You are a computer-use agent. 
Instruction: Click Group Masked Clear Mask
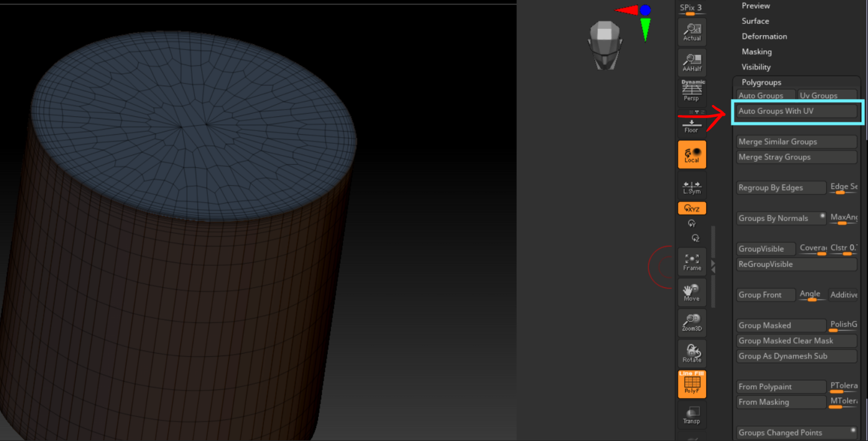click(797, 341)
